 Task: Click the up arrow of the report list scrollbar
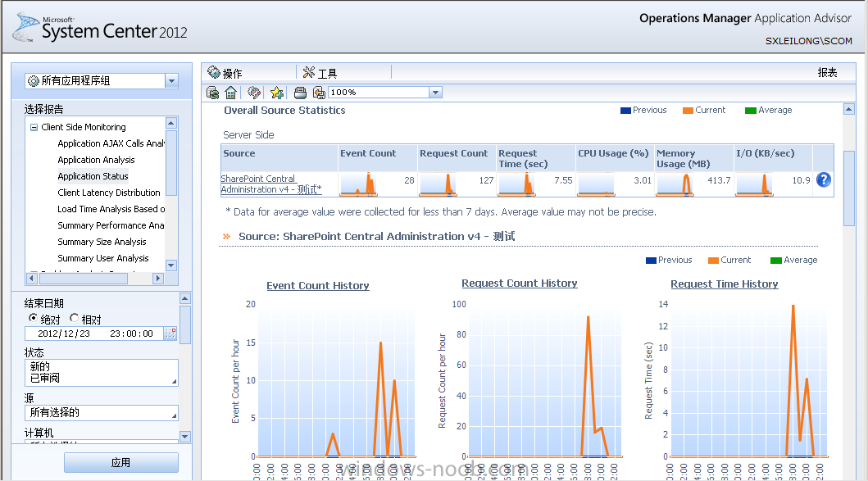click(x=171, y=123)
